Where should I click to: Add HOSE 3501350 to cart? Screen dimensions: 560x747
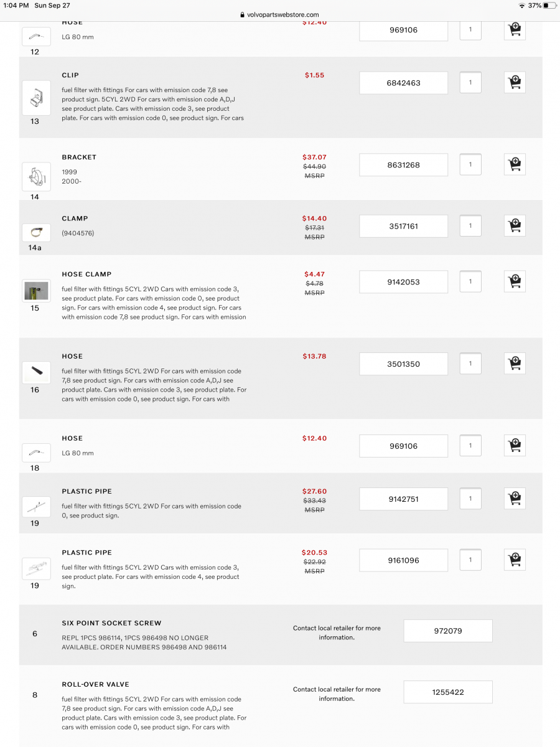(x=515, y=363)
